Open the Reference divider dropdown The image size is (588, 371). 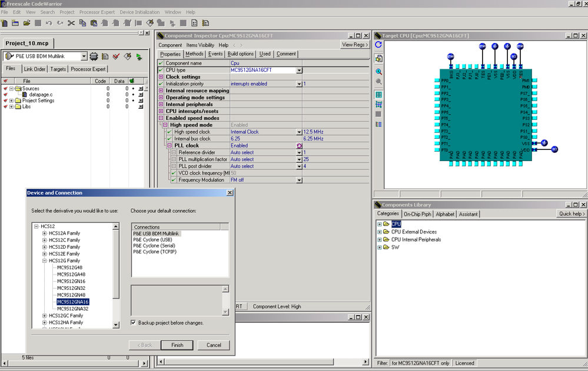(299, 153)
